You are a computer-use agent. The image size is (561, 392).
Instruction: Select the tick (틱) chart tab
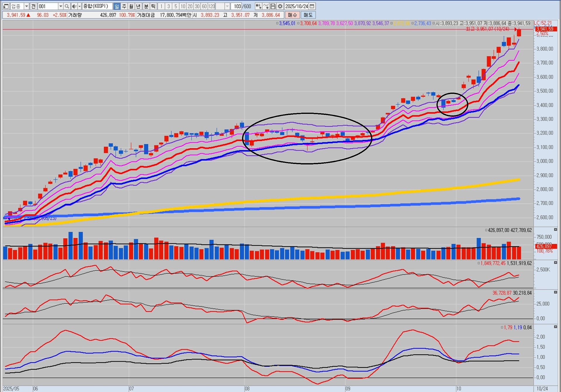click(x=153, y=6)
